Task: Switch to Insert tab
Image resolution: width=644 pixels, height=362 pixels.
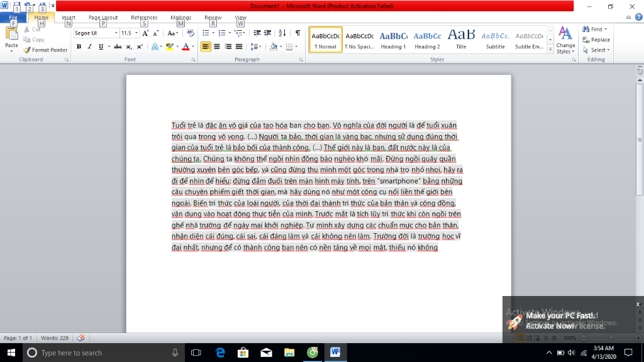Action: 69,18
